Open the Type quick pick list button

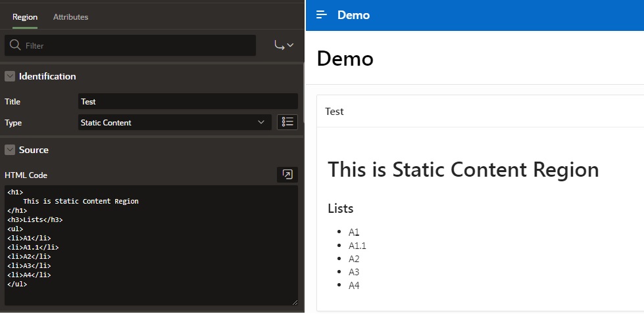pyautogui.click(x=287, y=122)
